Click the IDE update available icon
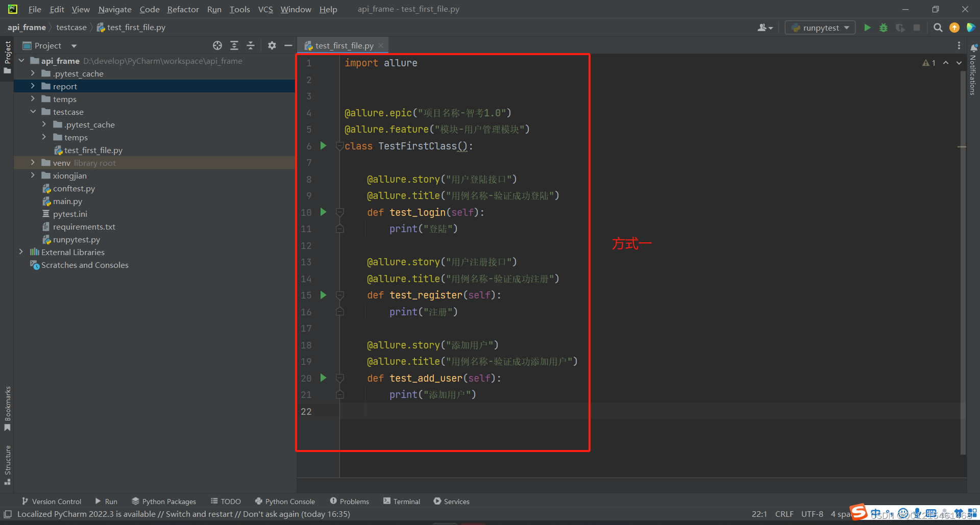Viewport: 980px width, 525px height. tap(954, 28)
